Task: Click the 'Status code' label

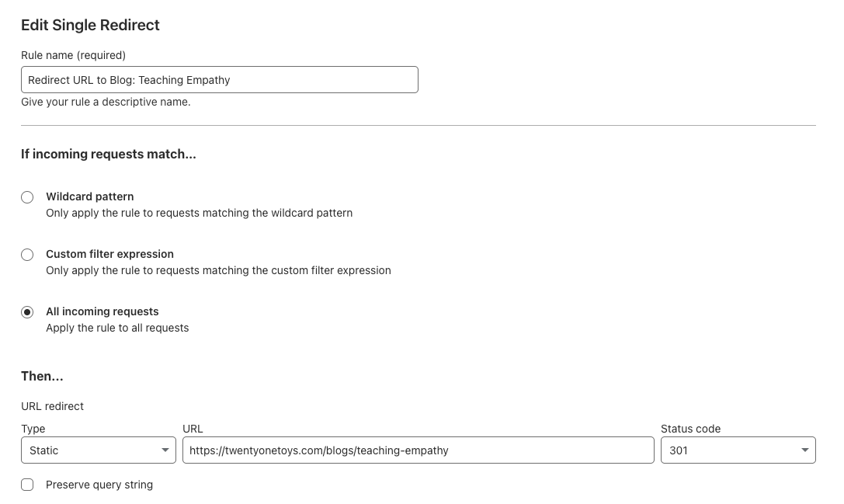Action: [x=690, y=429]
